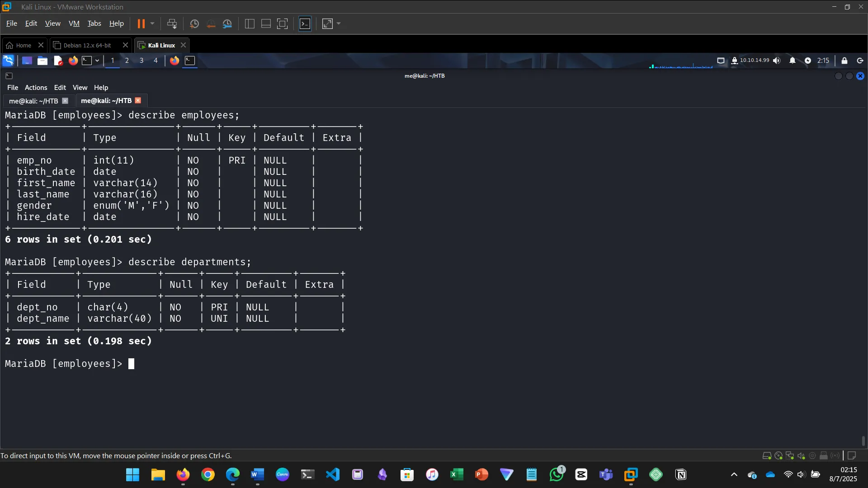Viewport: 868px width, 488px height.
Task: Click the terminal vertical scrollbar
Action: 863,441
